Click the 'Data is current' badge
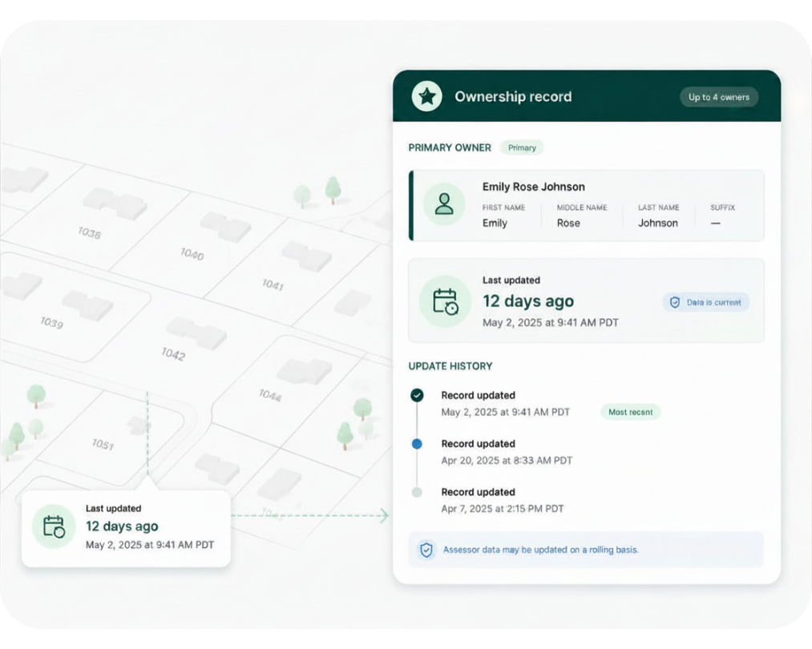Image resolution: width=812 pixels, height=649 pixels. click(x=706, y=302)
